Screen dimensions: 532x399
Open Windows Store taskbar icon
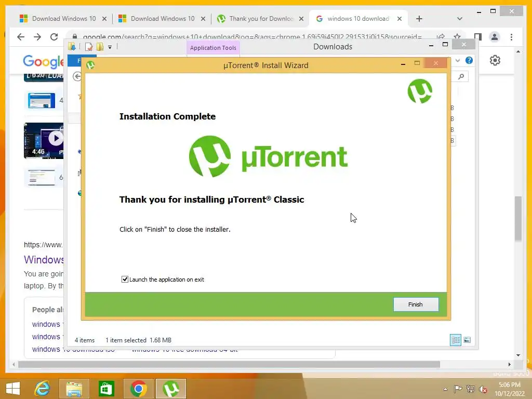pyautogui.click(x=106, y=389)
